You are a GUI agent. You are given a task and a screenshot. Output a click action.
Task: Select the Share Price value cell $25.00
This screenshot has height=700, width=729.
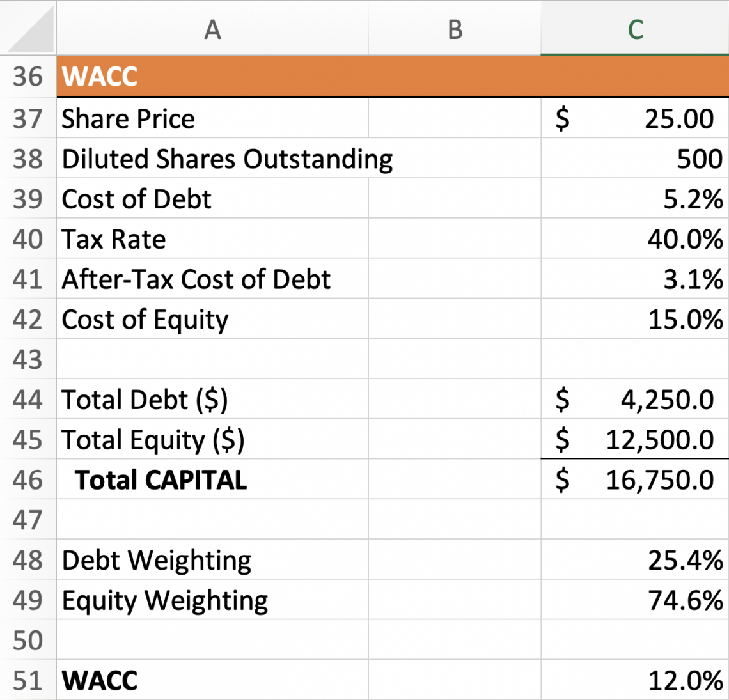[634, 119]
